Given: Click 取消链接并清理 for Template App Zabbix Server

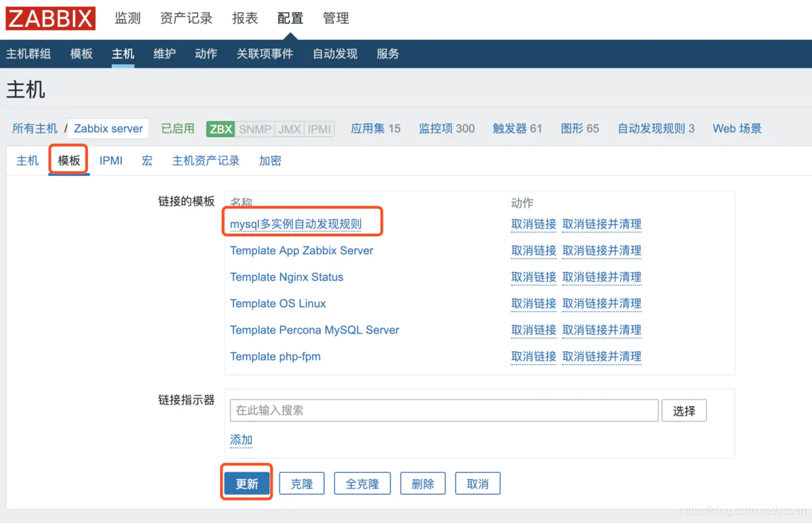Looking at the screenshot, I should coord(602,251).
